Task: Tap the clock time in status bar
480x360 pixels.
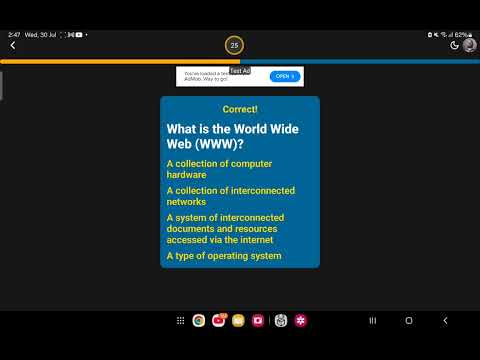Action: (14, 35)
